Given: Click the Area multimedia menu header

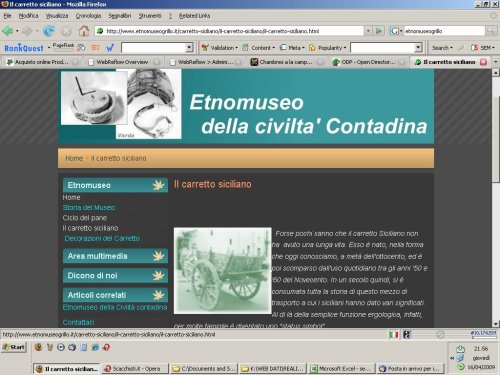Looking at the screenshot, I should coord(115,256).
